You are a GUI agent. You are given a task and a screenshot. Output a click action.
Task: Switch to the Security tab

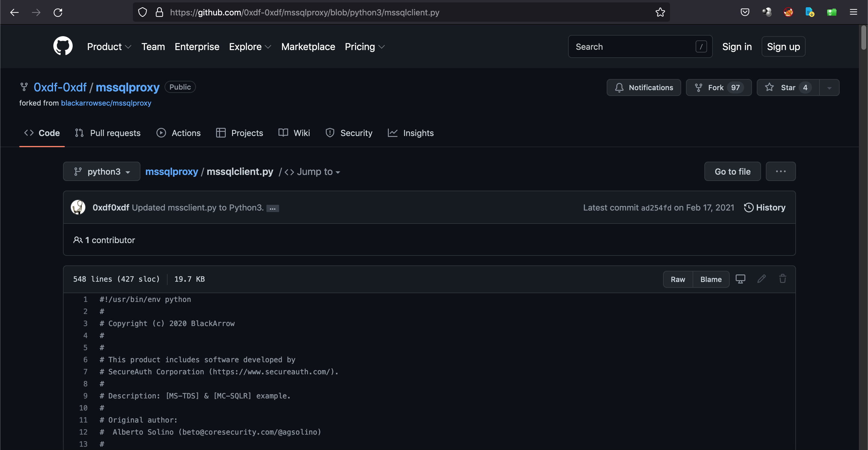(349, 133)
